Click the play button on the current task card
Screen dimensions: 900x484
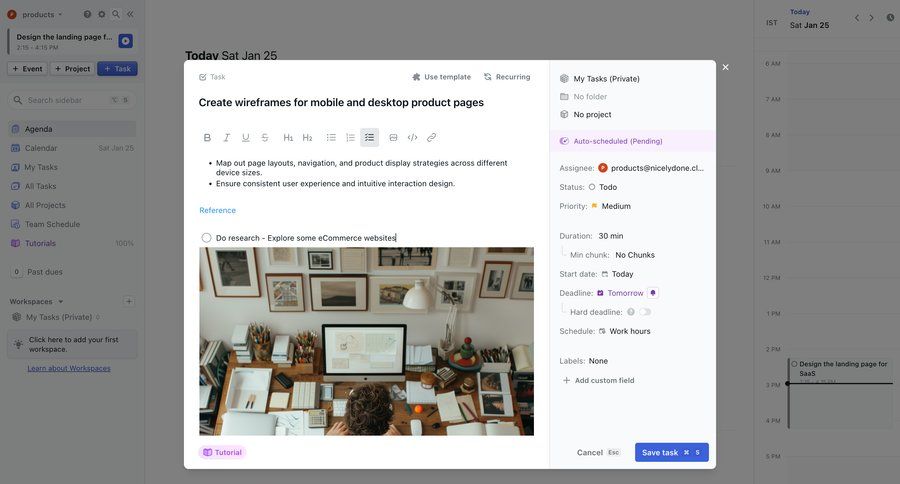125,41
